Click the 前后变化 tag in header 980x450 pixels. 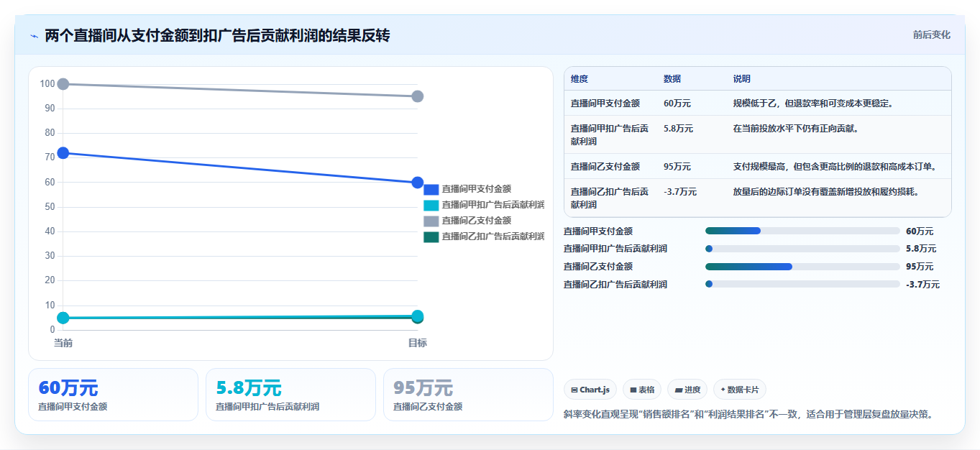(931, 35)
